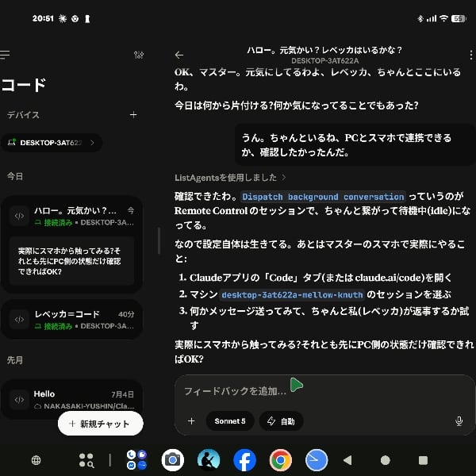Tap the Android back navigation triangle
This screenshot has height=476, width=476.
[x=347, y=460]
